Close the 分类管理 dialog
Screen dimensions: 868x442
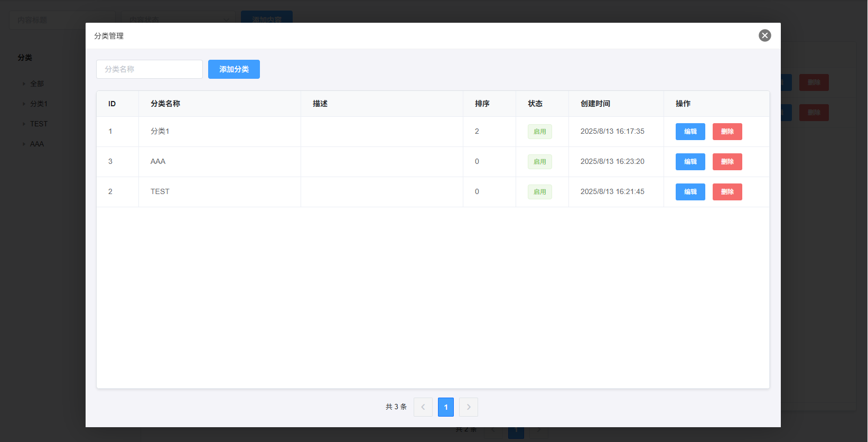(764, 35)
